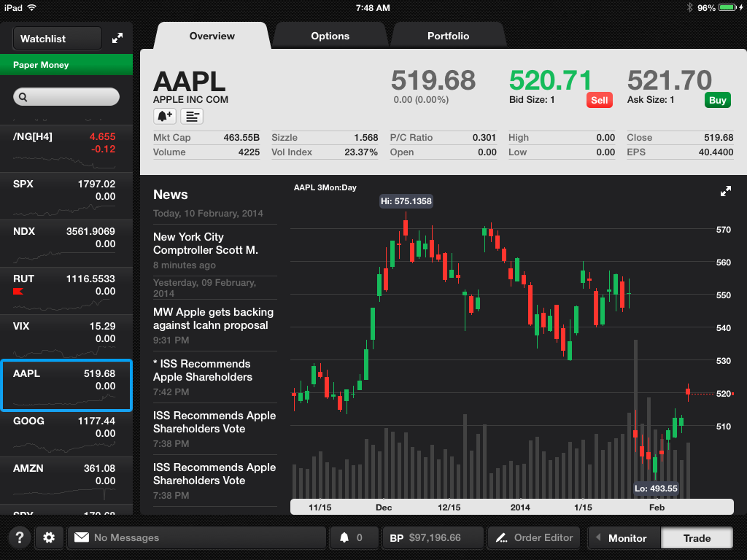
Task: Open news '* ISS Recommends Apple Shareholders'
Action: 215,377
